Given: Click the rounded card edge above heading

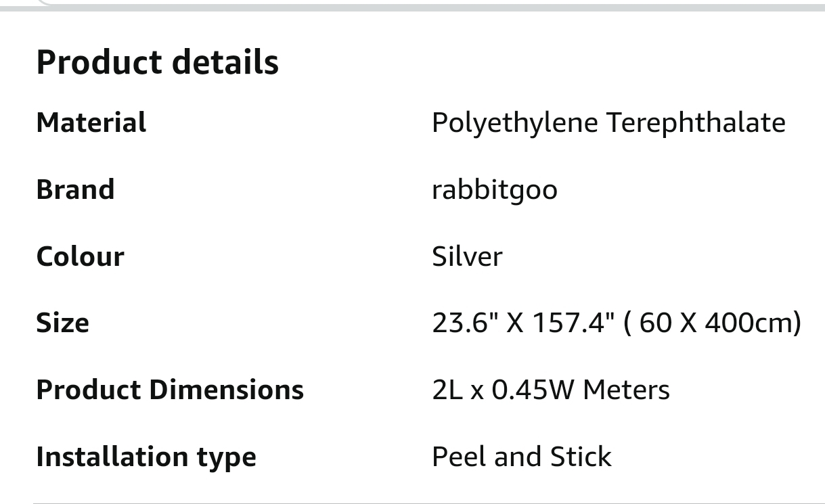Looking at the screenshot, I should 412,5.
